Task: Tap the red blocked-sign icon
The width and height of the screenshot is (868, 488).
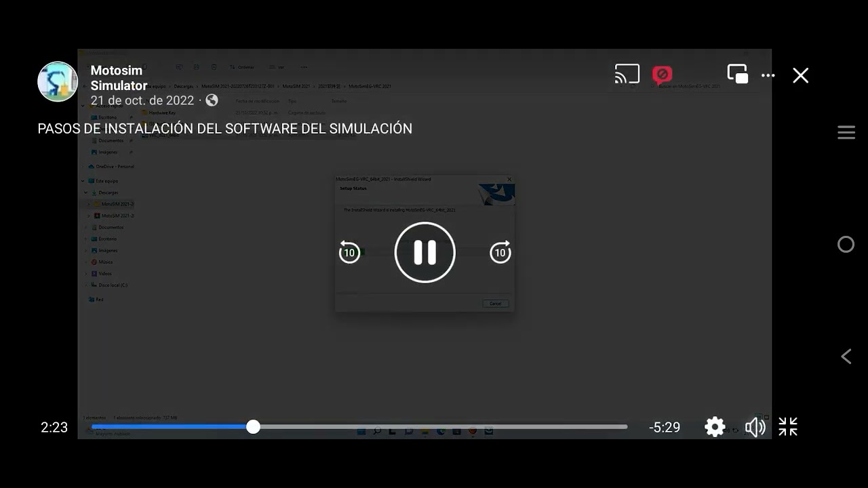Action: pos(663,75)
